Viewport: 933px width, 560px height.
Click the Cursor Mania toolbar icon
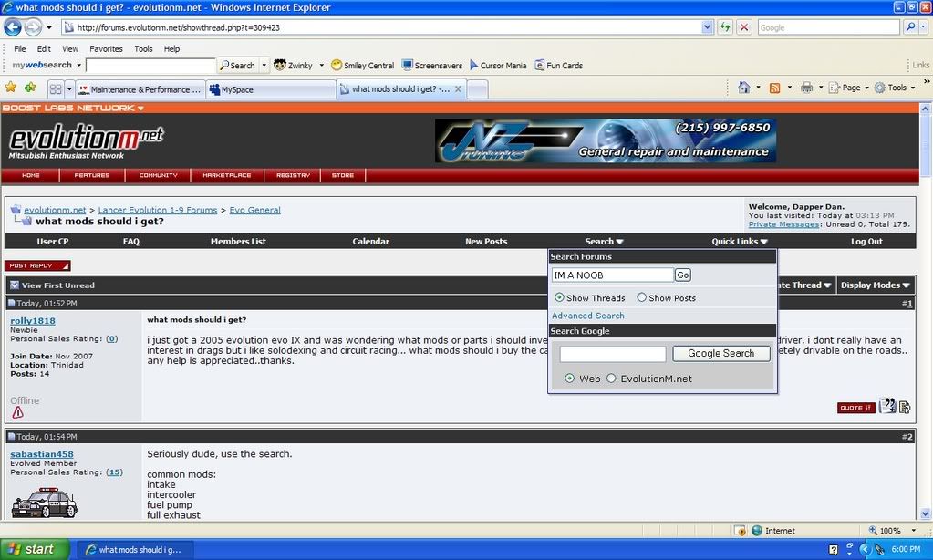pos(474,66)
